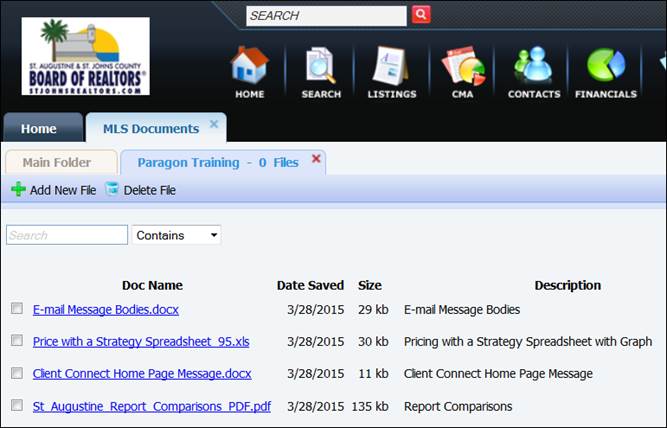Close the Paragon Training folder tab
This screenshot has height=428, width=667.
pos(316,158)
